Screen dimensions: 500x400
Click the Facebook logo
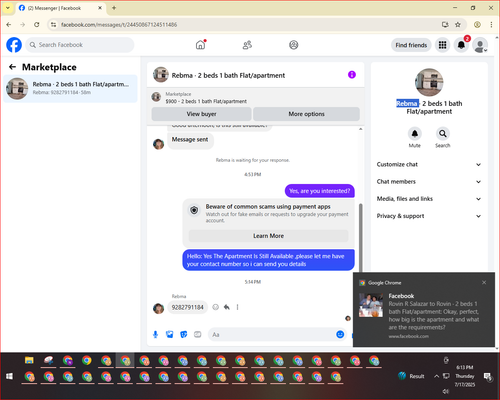(x=14, y=45)
